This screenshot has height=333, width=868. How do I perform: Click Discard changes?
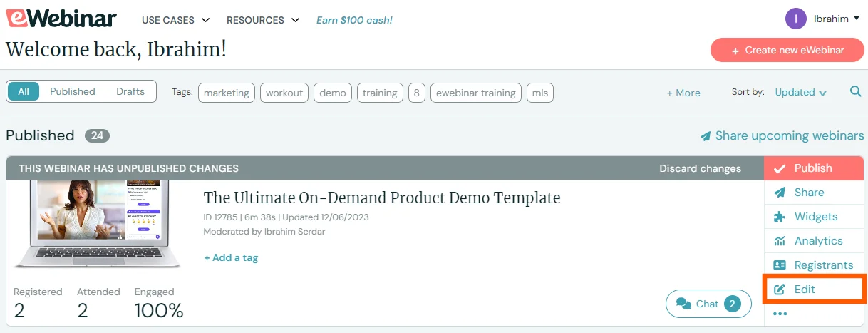(700, 168)
